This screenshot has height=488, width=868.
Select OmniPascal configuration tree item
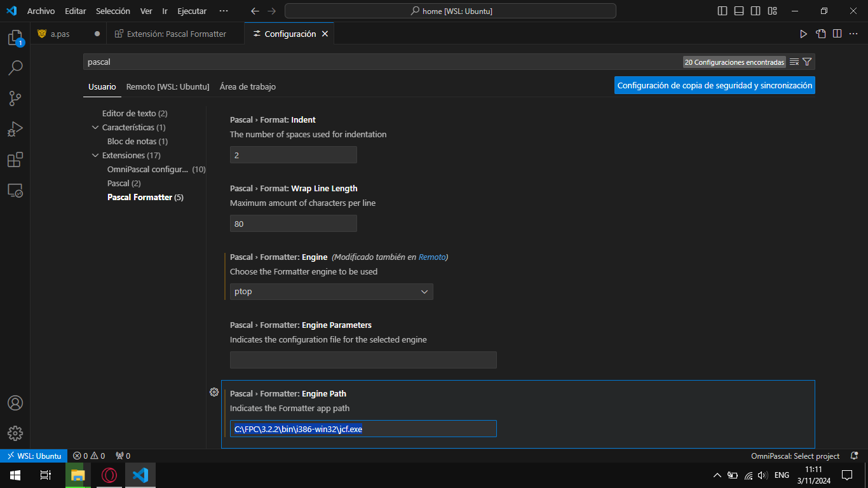coord(156,169)
